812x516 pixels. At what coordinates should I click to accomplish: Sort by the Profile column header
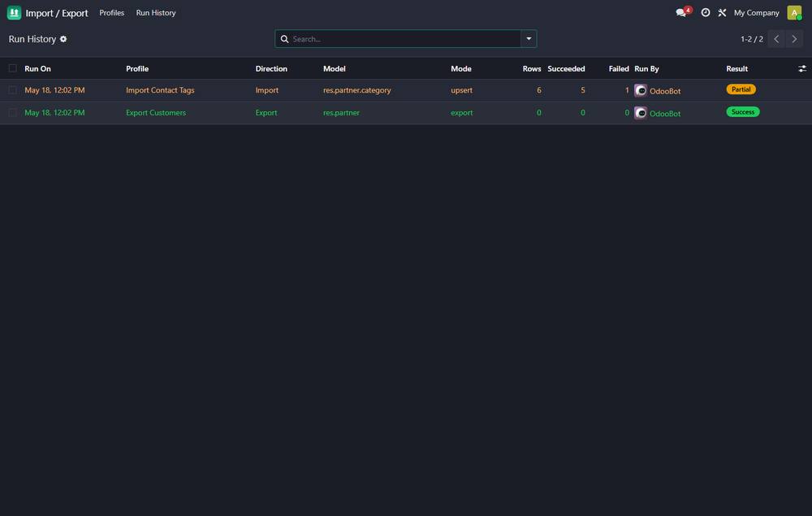pyautogui.click(x=137, y=68)
